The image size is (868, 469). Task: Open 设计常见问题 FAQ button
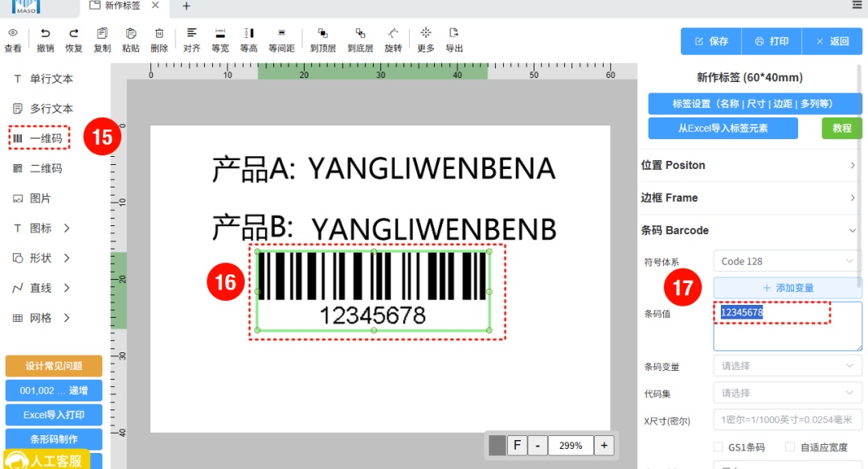tap(54, 366)
